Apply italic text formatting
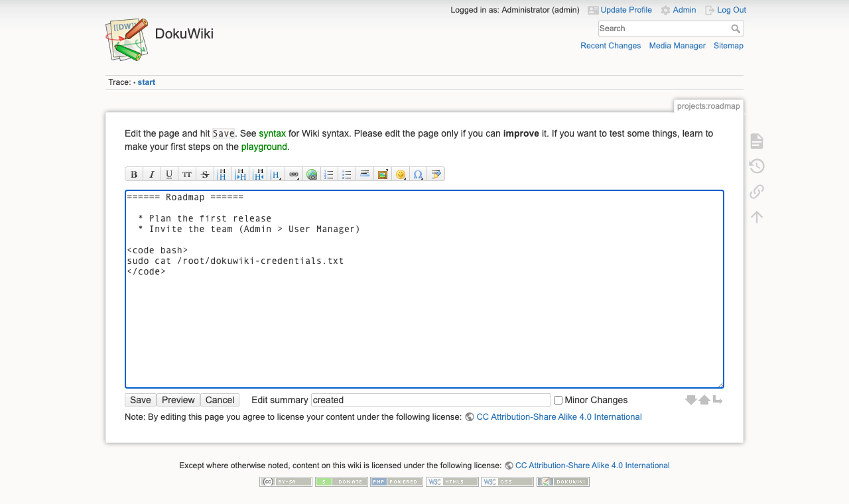 [x=152, y=174]
